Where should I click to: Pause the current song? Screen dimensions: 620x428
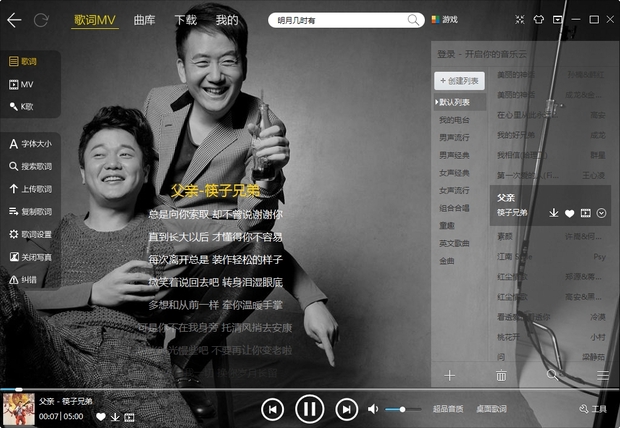pyautogui.click(x=309, y=408)
